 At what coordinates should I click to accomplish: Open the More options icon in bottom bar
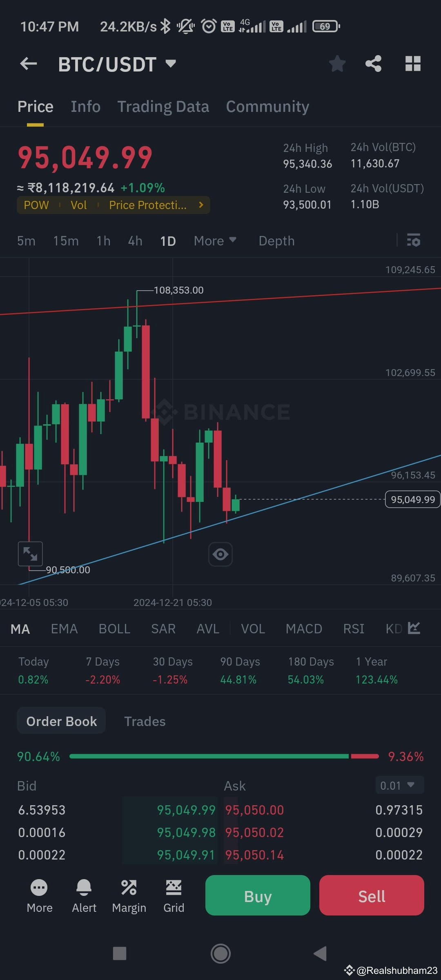click(x=39, y=896)
